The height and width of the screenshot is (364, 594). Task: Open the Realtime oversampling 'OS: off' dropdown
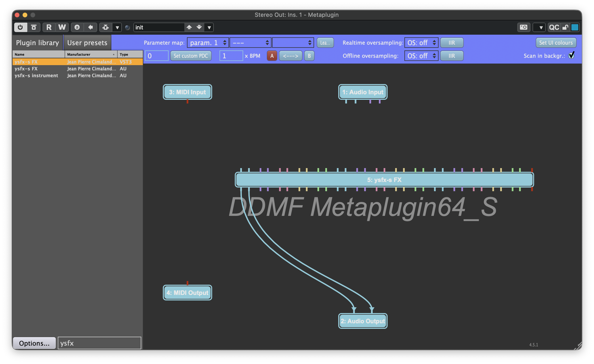coord(421,43)
